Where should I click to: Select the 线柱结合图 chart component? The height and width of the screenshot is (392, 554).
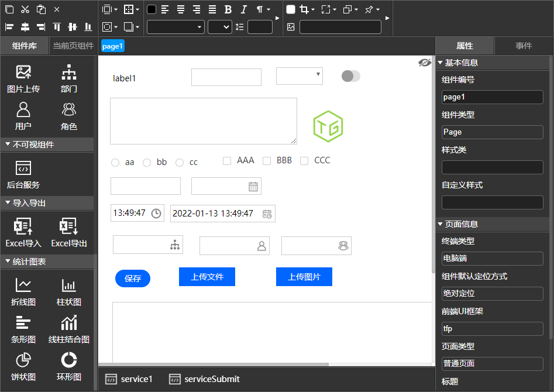[x=69, y=329]
